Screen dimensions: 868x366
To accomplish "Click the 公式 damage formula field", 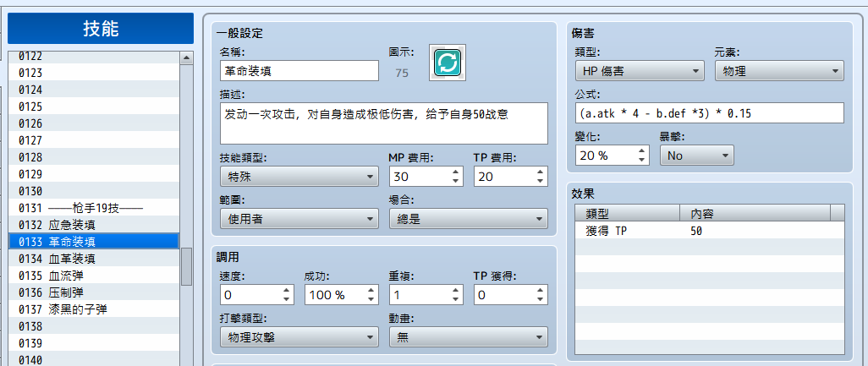I will click(x=710, y=112).
